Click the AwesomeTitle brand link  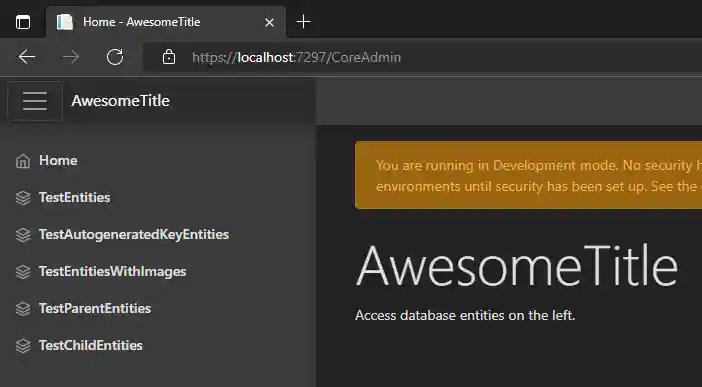[x=120, y=101]
